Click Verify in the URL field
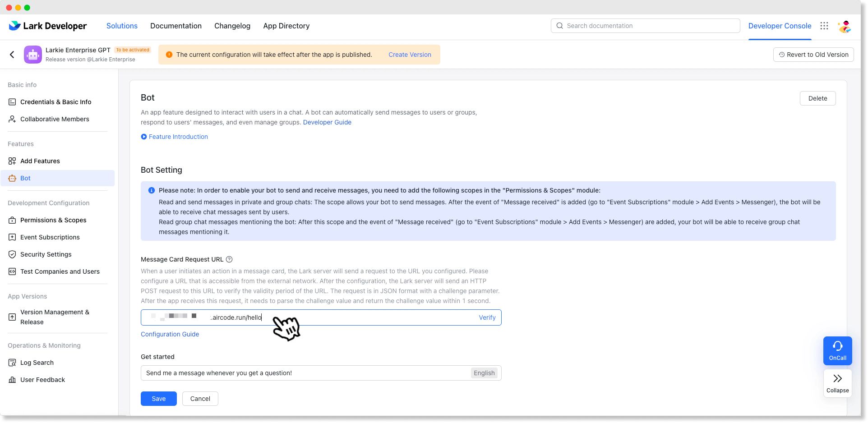 coord(487,317)
